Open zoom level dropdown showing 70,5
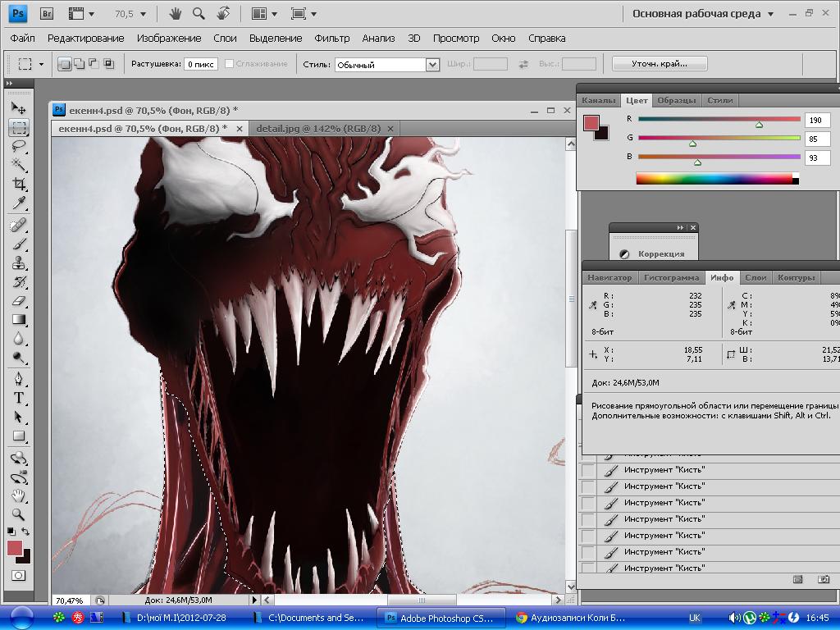The width and height of the screenshot is (840, 630). (x=143, y=14)
